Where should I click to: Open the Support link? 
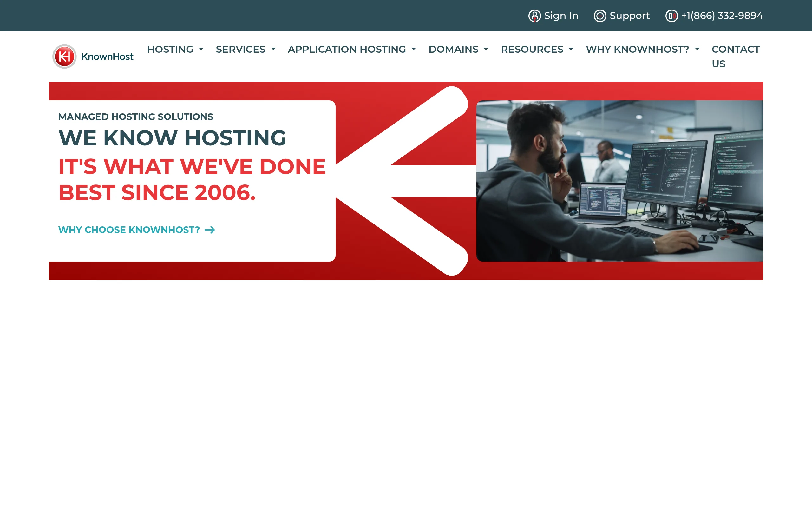(x=622, y=16)
